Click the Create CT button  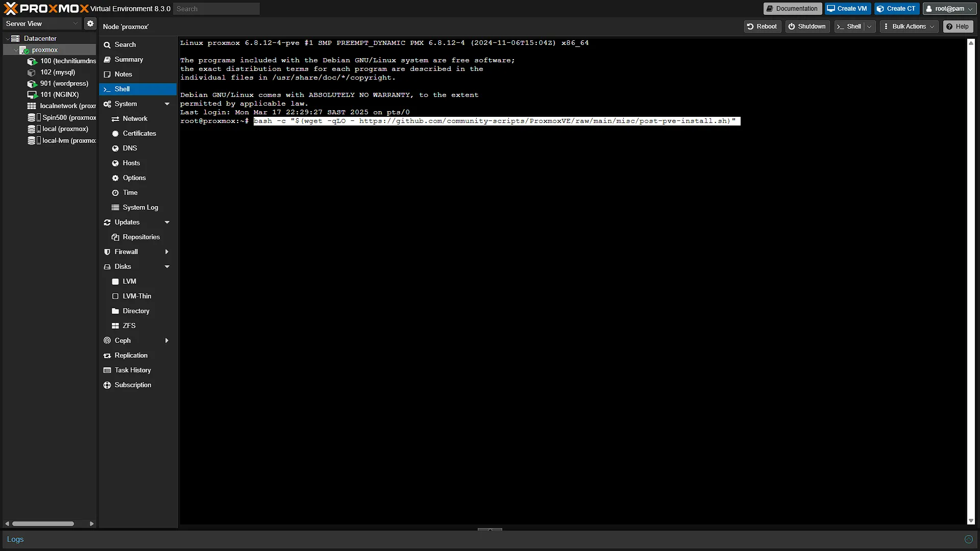coord(896,9)
